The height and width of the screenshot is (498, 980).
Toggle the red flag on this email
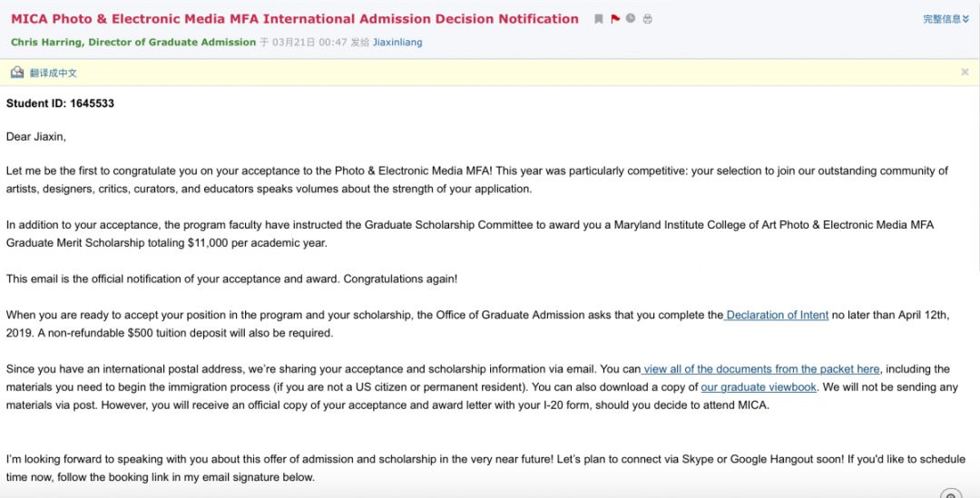pyautogui.click(x=615, y=19)
